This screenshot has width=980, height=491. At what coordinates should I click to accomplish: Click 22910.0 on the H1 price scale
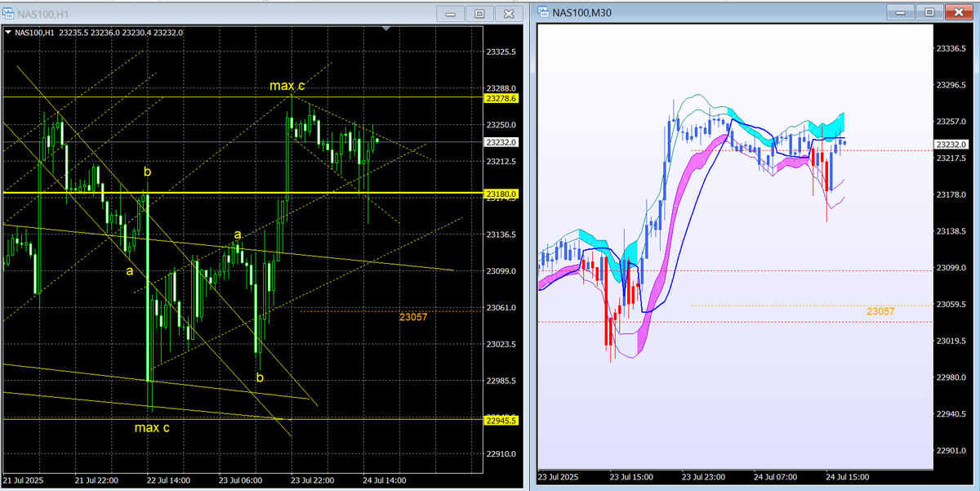click(501, 454)
